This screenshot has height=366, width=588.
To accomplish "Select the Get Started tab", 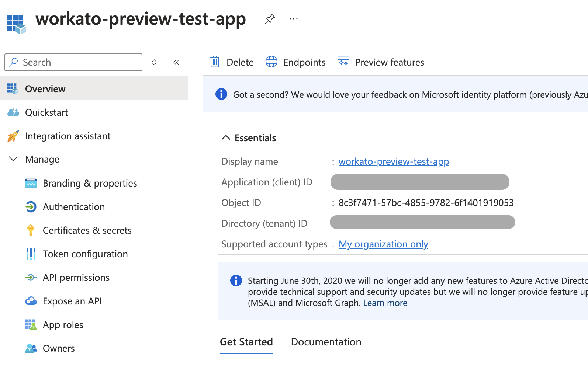I will click(x=246, y=342).
